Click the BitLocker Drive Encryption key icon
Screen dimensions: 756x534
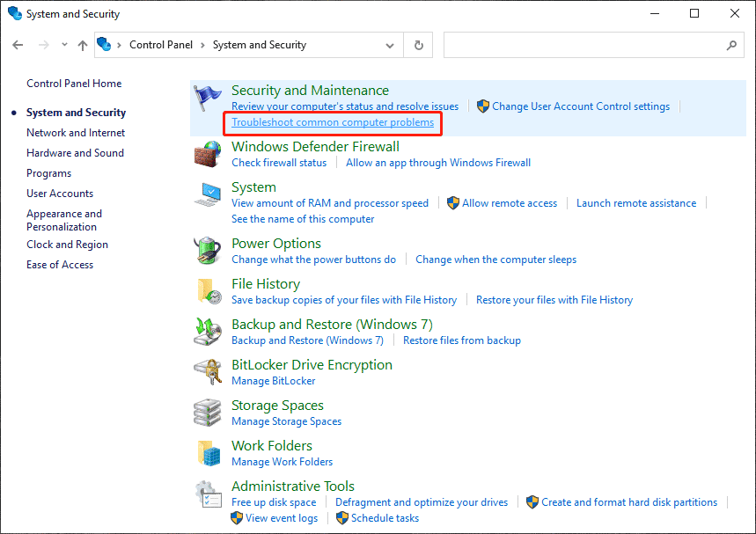(x=208, y=373)
